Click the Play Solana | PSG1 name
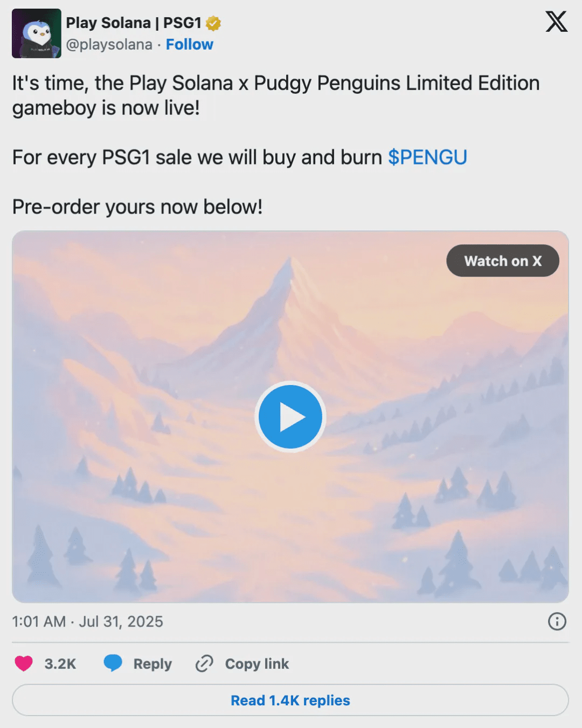Screen dimensions: 582x728 pos(133,23)
